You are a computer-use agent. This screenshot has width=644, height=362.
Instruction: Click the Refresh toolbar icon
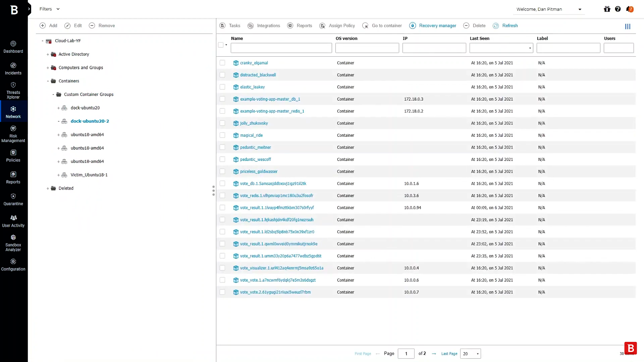coord(496,26)
